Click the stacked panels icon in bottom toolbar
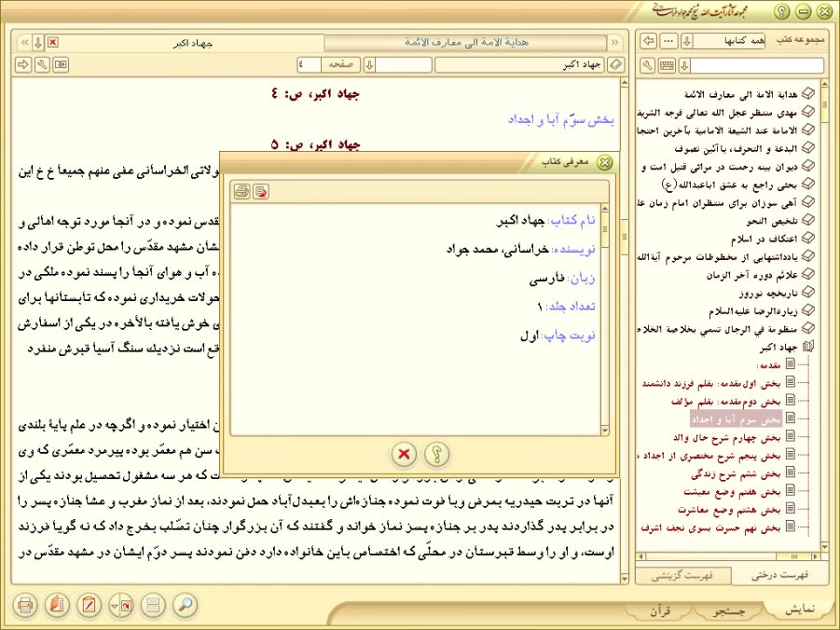This screenshot has width=840, height=630. [x=153, y=606]
